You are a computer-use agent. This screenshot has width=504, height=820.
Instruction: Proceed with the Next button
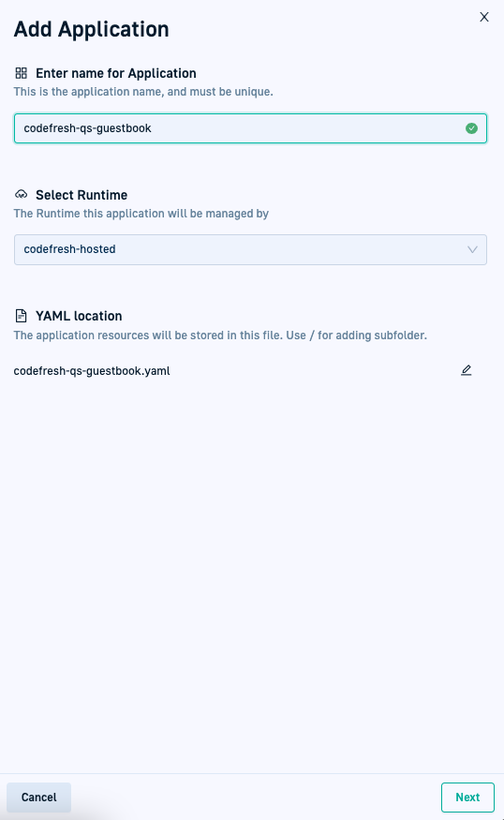[467, 797]
